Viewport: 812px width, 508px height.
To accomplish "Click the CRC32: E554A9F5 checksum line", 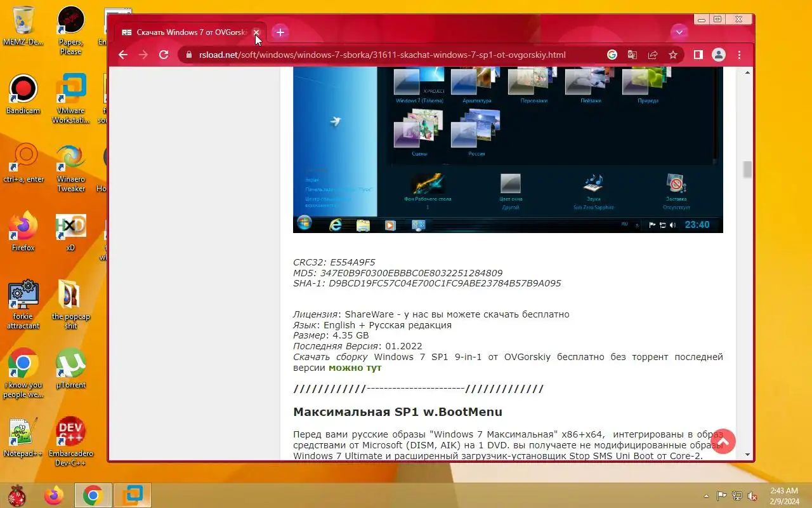I will 334,262.
